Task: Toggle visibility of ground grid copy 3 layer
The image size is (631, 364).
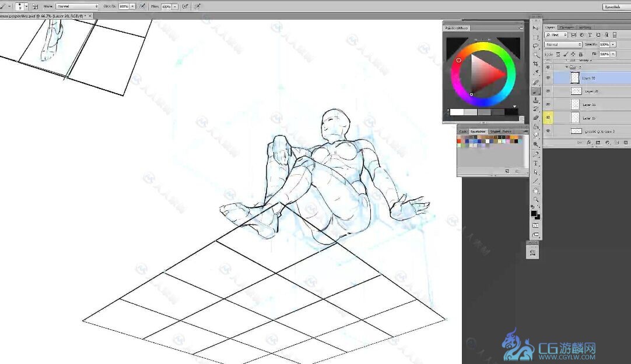Action: coord(548,131)
